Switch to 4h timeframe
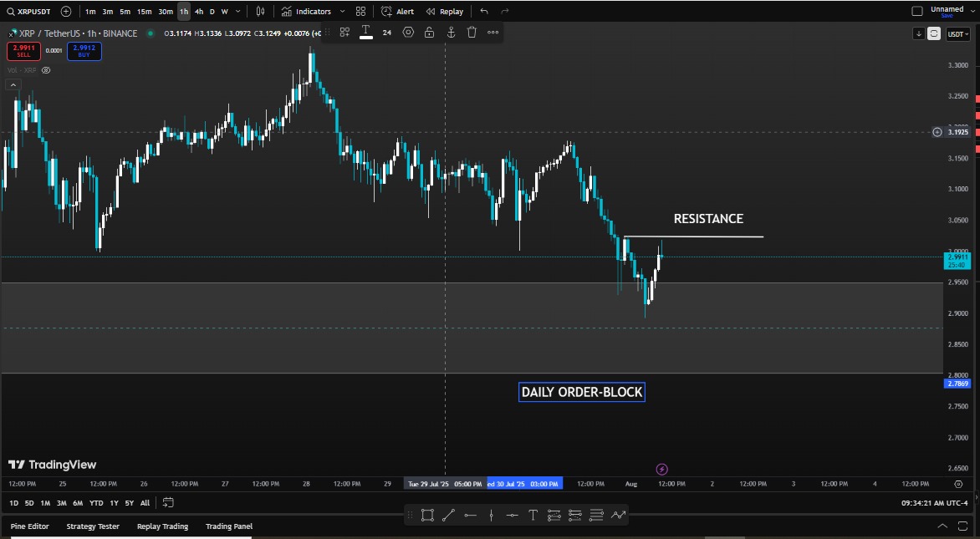The width and height of the screenshot is (980, 539). coord(199,11)
